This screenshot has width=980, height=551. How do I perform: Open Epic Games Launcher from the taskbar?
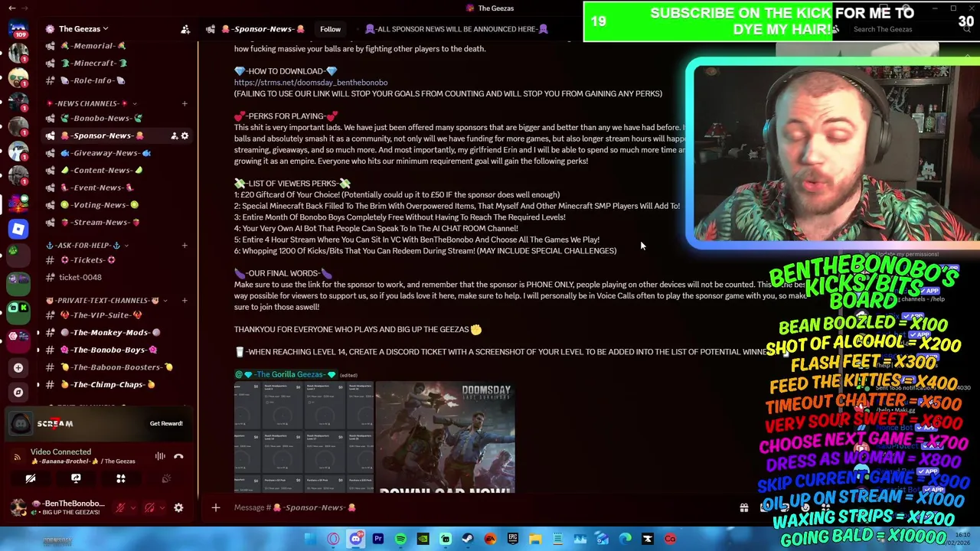click(x=513, y=539)
